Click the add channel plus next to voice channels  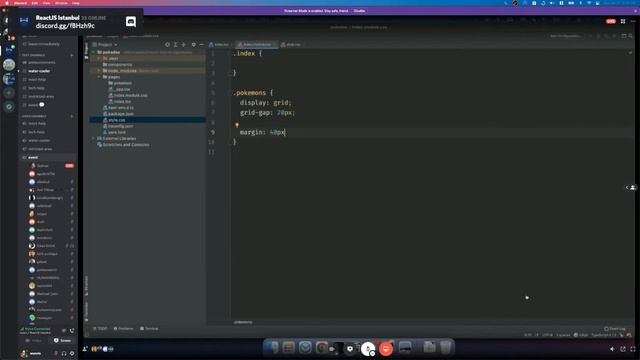point(72,116)
